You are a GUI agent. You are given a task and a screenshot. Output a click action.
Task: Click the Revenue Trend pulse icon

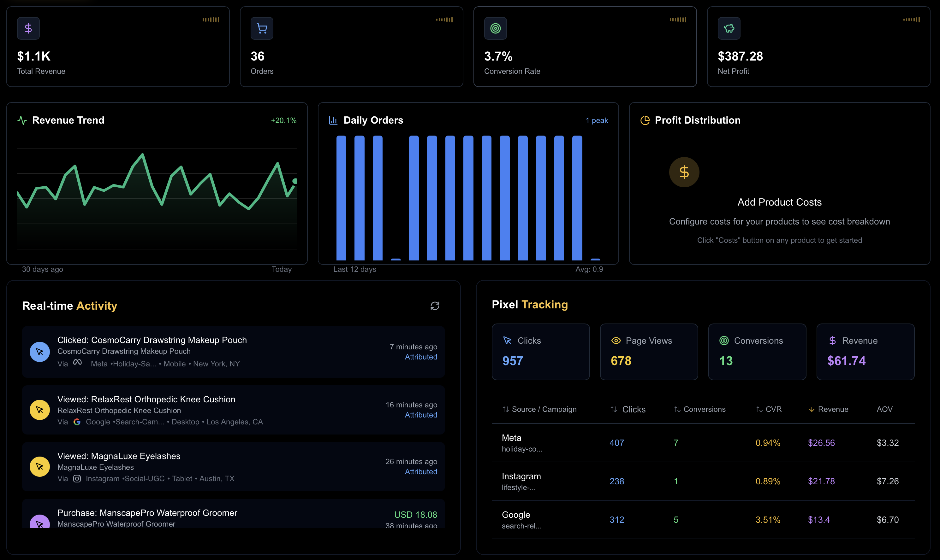point(22,120)
